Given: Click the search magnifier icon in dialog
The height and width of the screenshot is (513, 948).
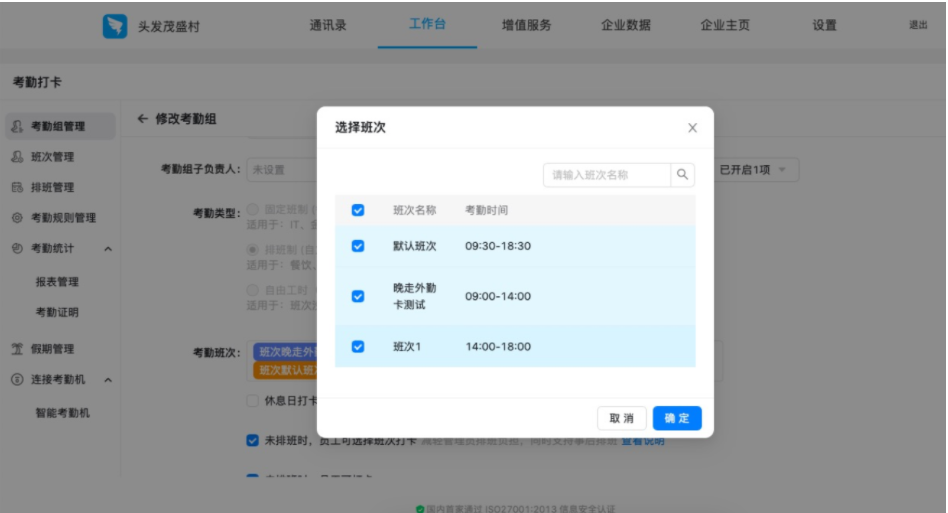Looking at the screenshot, I should pyautogui.click(x=682, y=175).
